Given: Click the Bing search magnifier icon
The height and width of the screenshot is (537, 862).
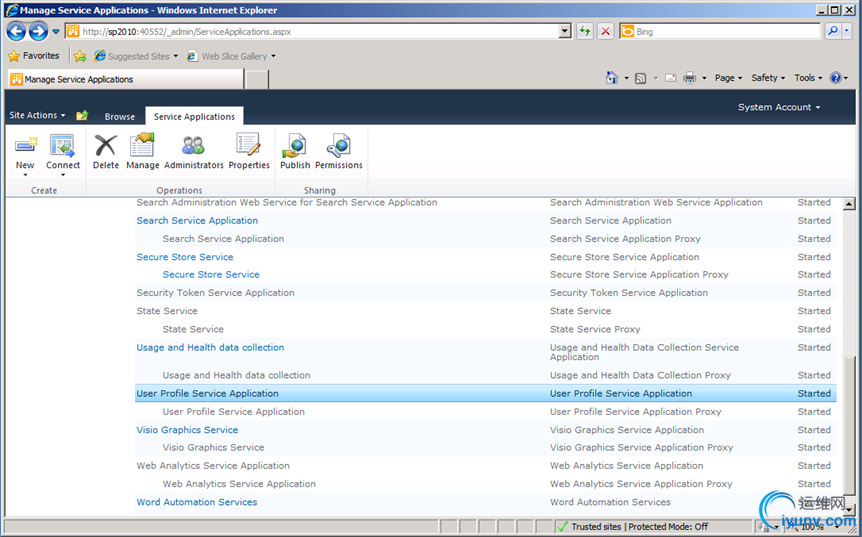Looking at the screenshot, I should tap(833, 31).
